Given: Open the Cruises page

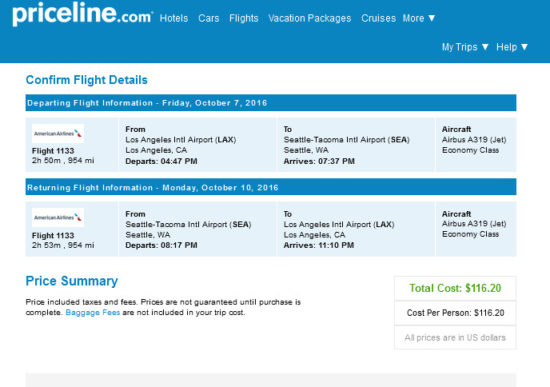Looking at the screenshot, I should 378,18.
